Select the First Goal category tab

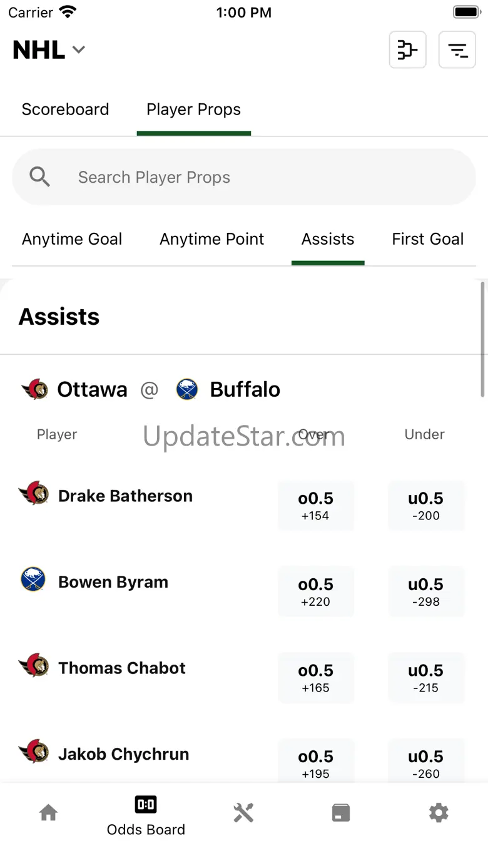[427, 239]
